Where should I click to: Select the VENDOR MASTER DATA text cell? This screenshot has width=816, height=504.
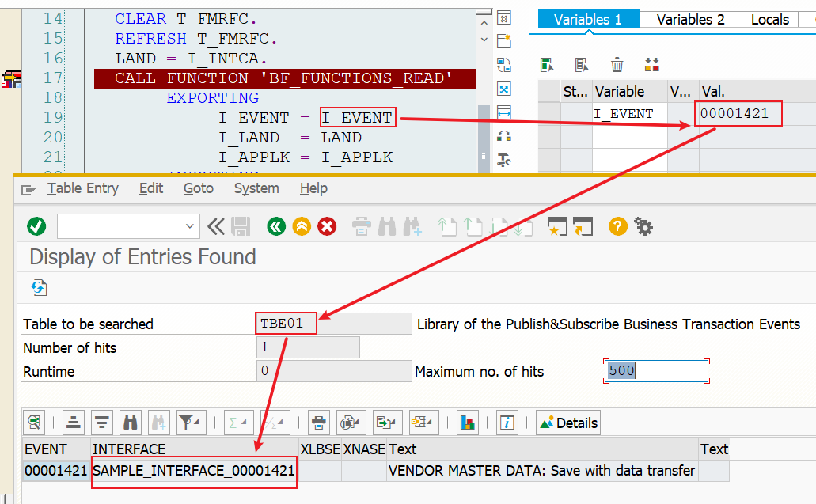click(x=542, y=471)
